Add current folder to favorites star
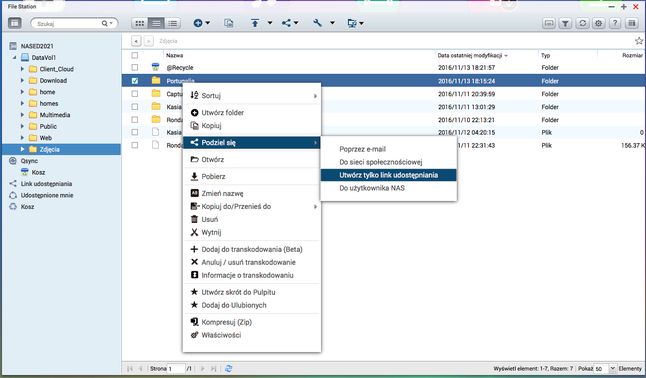The image size is (646, 378). (639, 41)
